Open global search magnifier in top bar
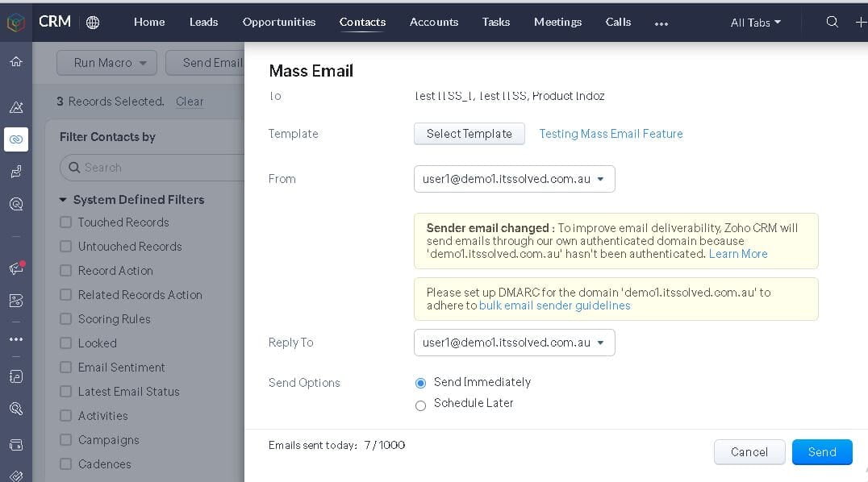 [832, 23]
